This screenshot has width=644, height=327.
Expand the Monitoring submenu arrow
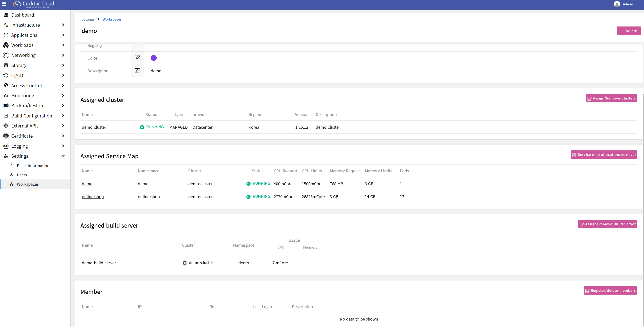63,95
